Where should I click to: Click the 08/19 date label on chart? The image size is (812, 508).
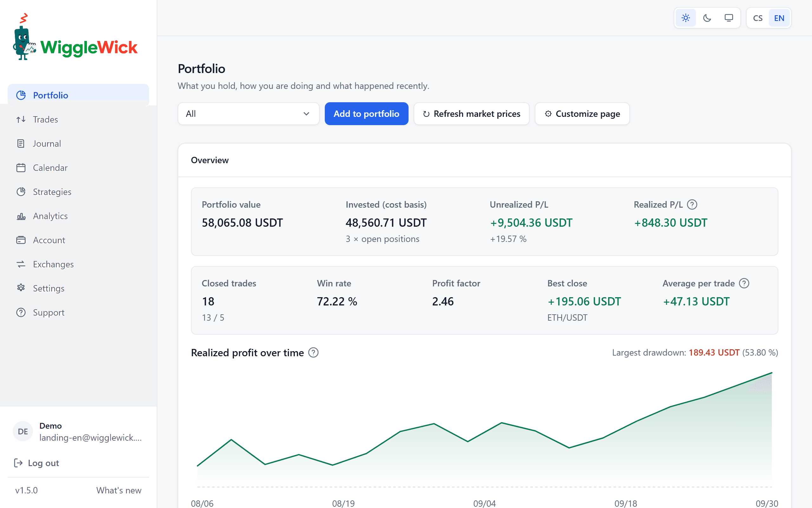coord(343,503)
